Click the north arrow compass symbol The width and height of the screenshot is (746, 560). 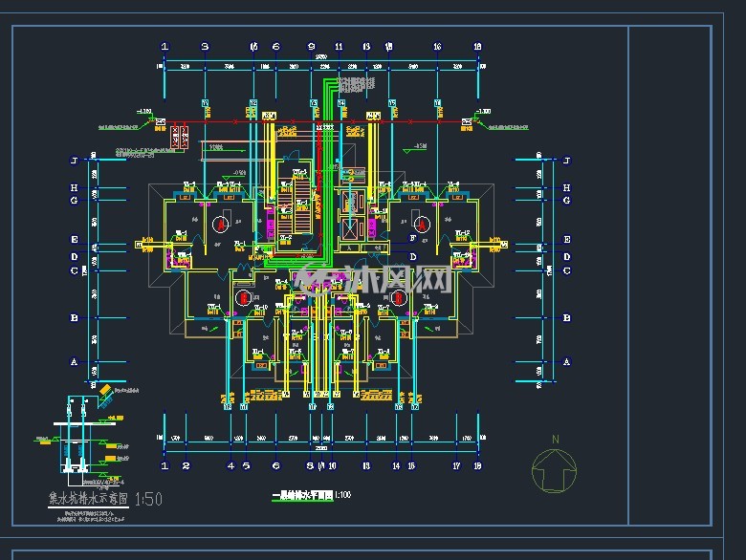tap(555, 470)
